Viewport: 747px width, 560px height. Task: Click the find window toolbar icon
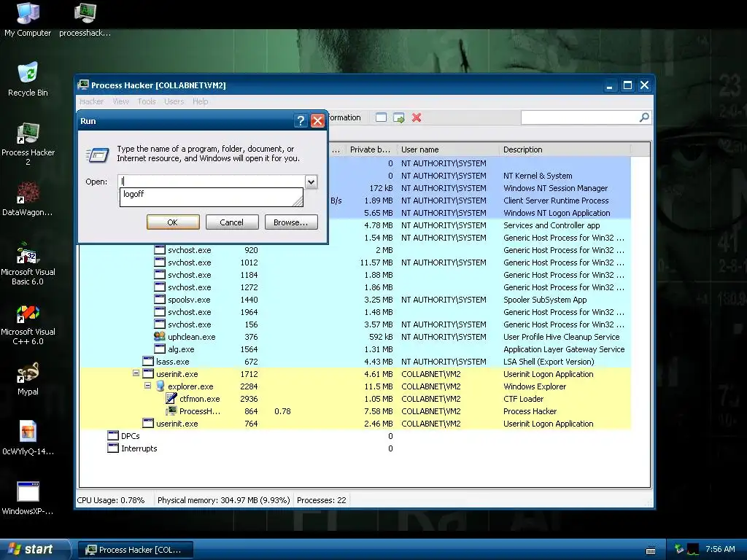point(381,117)
